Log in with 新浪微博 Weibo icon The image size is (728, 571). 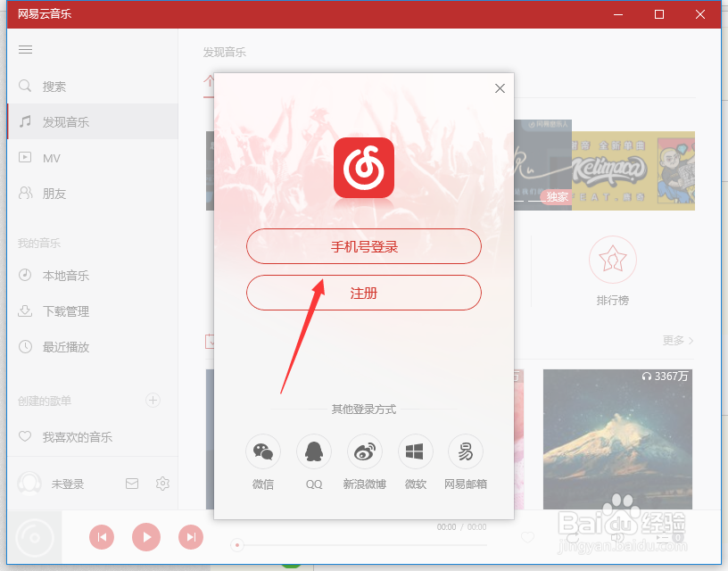tap(365, 451)
